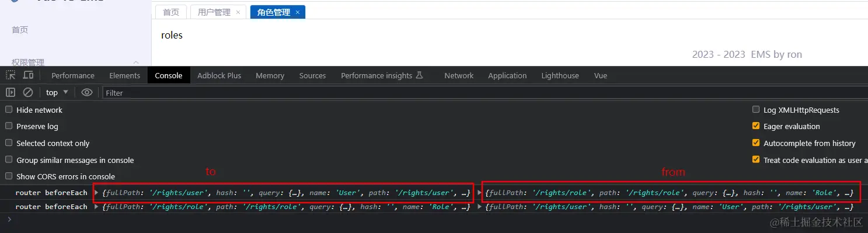This screenshot has width=868, height=233.
Task: Switch to the 首页 page tab
Action: [171, 12]
